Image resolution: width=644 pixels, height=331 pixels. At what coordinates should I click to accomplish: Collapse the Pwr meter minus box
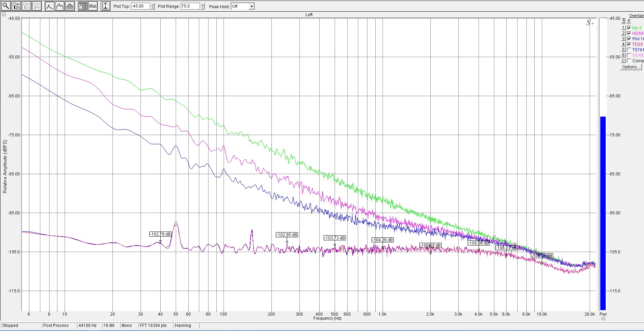pos(603,318)
